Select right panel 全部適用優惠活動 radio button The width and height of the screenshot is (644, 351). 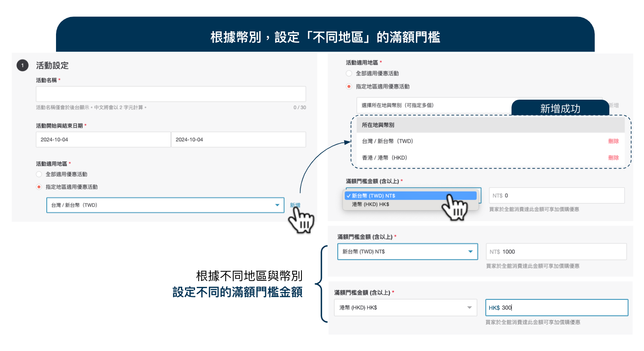click(x=349, y=73)
